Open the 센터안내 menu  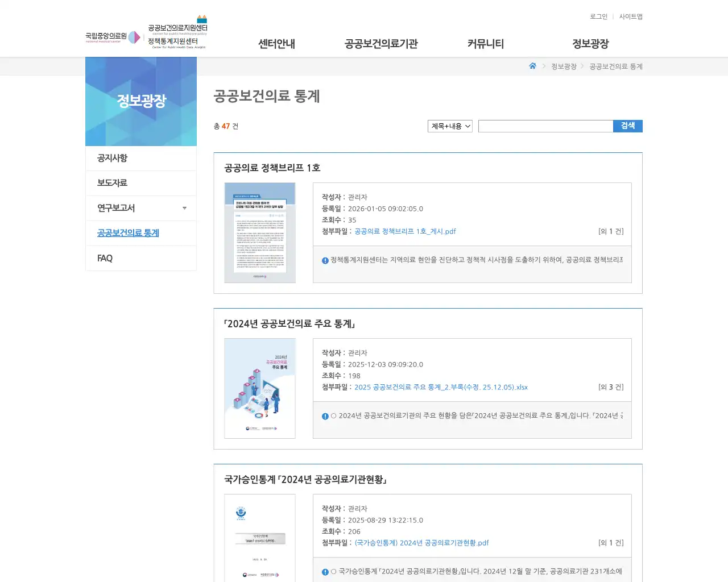point(276,44)
